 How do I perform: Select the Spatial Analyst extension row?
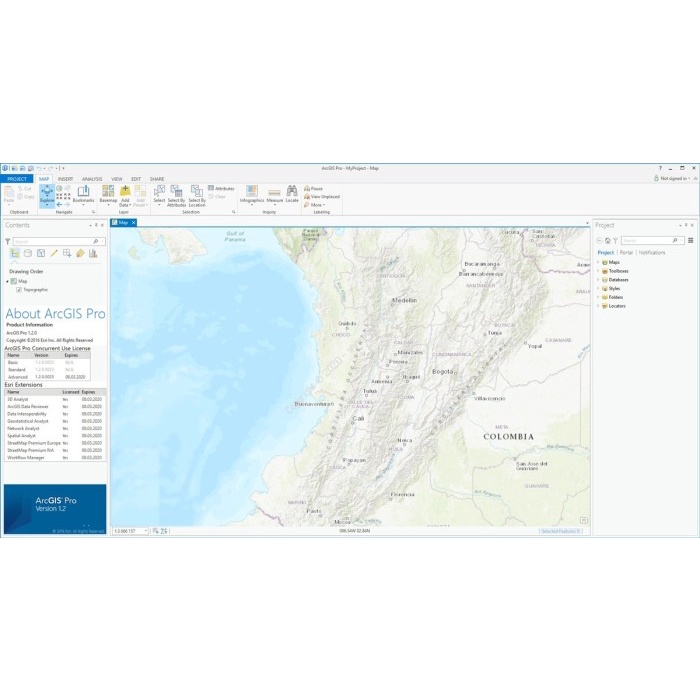click(x=55, y=436)
